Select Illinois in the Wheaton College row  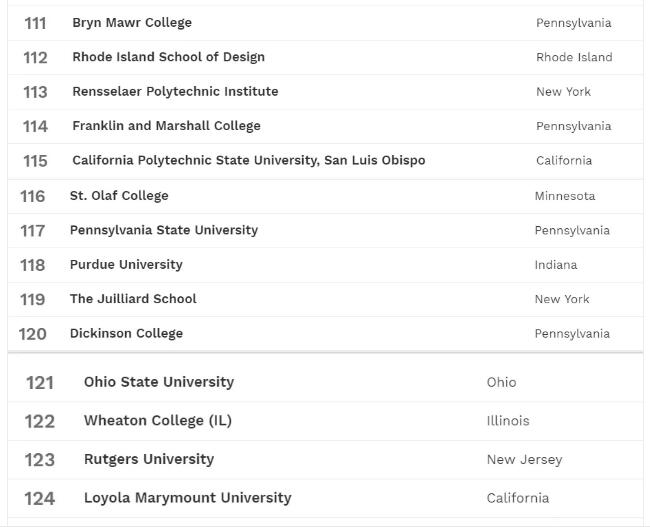(508, 421)
